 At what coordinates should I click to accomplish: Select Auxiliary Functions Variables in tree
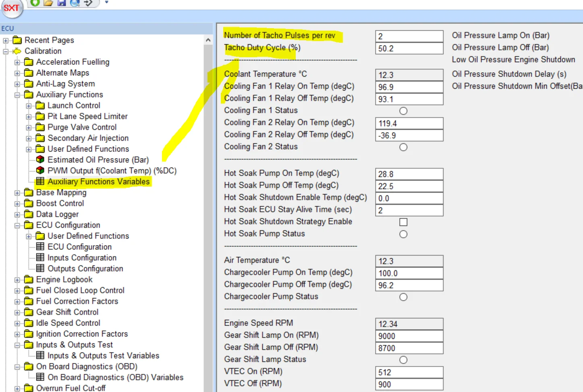[x=98, y=182]
